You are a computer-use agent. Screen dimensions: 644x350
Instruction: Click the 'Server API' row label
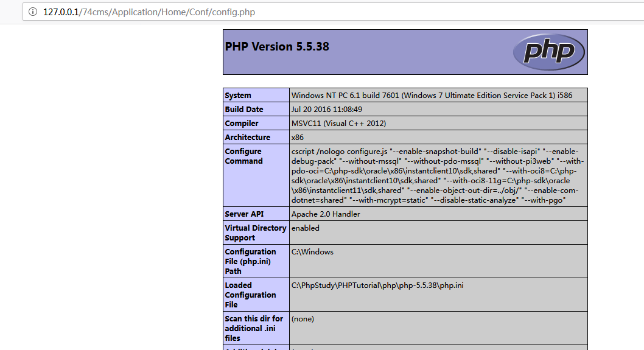(x=244, y=214)
